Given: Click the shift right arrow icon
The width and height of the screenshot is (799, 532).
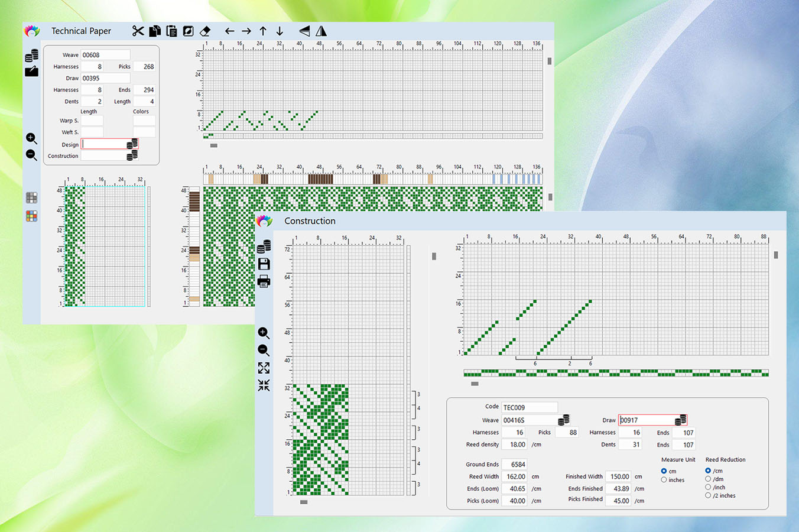Looking at the screenshot, I should click(246, 31).
